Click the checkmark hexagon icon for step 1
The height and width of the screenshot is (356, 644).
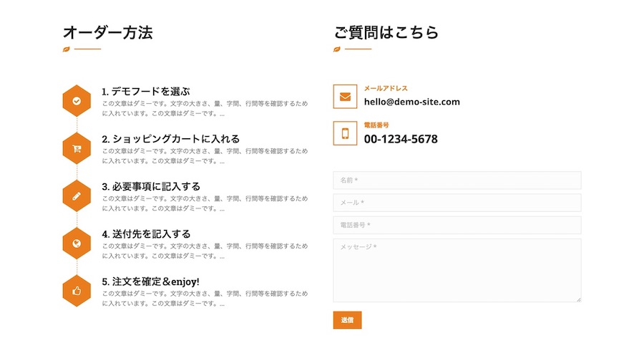point(77,101)
